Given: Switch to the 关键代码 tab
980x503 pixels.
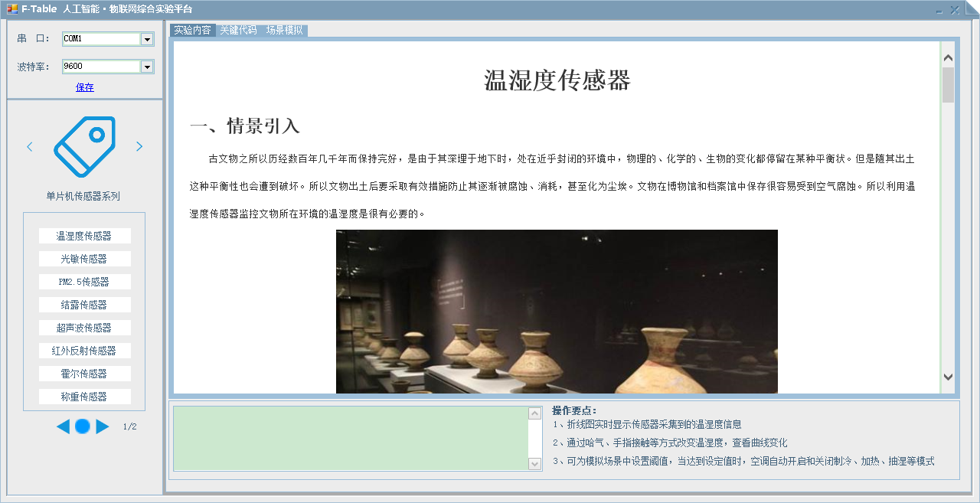Looking at the screenshot, I should click(x=238, y=31).
